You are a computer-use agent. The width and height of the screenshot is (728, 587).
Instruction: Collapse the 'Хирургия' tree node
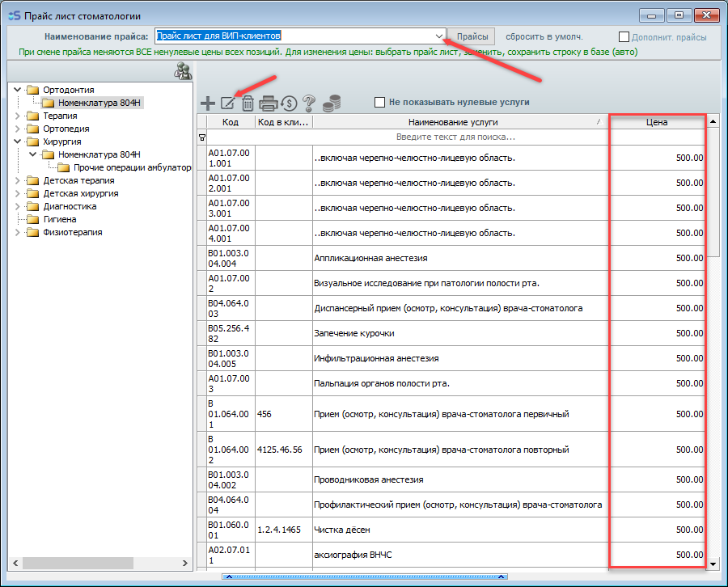[18, 141]
